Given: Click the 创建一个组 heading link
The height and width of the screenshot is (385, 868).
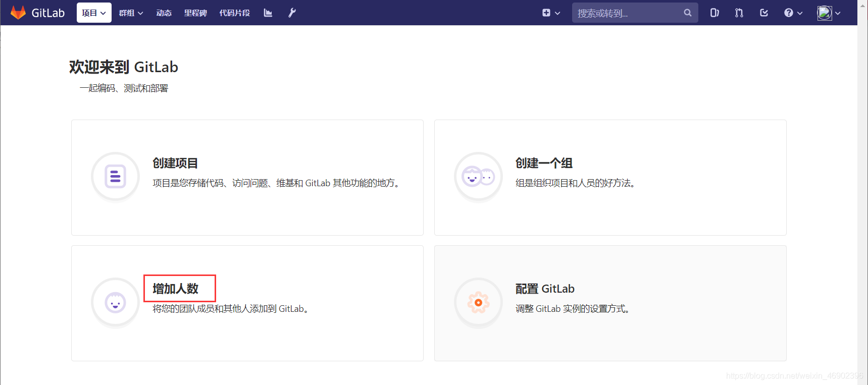Looking at the screenshot, I should pyautogui.click(x=544, y=163).
